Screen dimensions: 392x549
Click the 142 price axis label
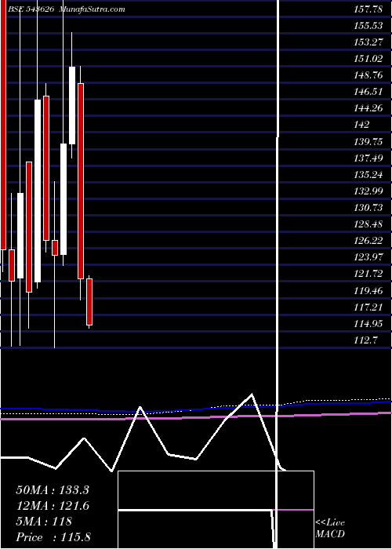point(361,125)
